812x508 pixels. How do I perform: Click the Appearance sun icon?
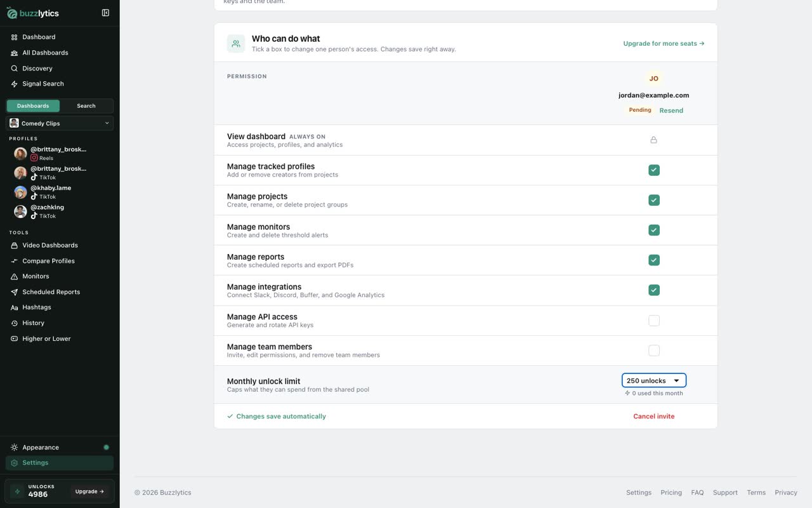pos(14,448)
